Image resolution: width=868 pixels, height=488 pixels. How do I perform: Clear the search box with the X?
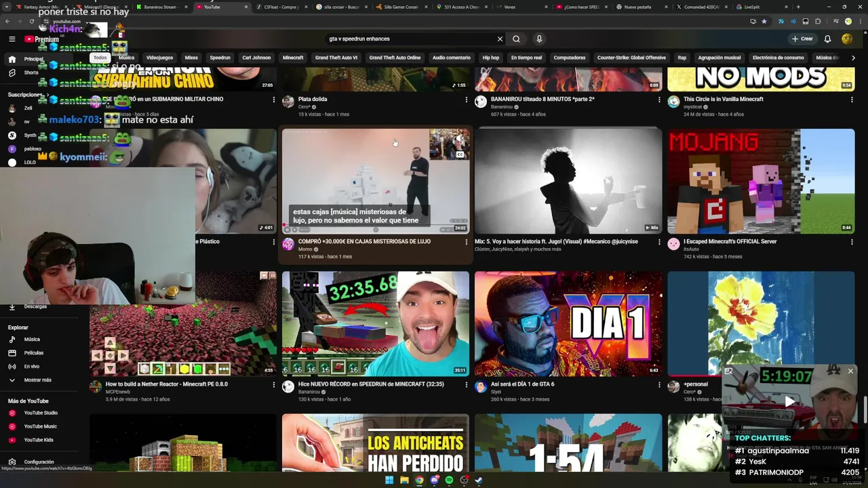pos(500,39)
